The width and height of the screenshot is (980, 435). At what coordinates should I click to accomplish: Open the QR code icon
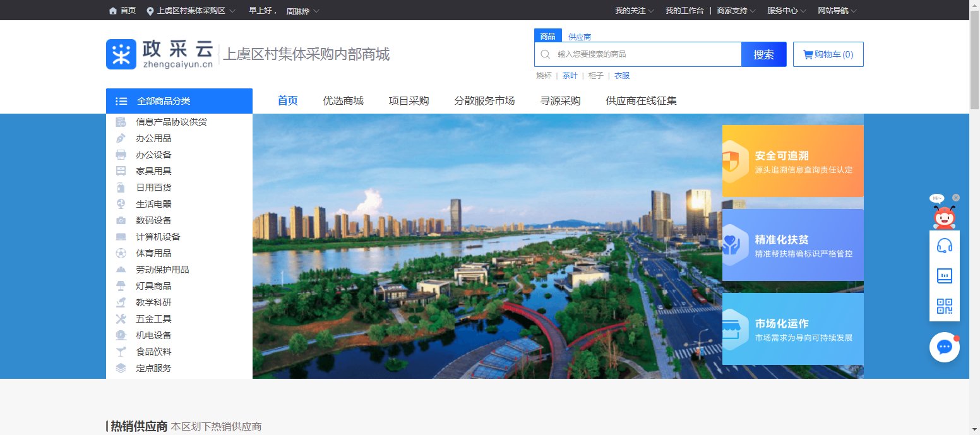(x=945, y=306)
